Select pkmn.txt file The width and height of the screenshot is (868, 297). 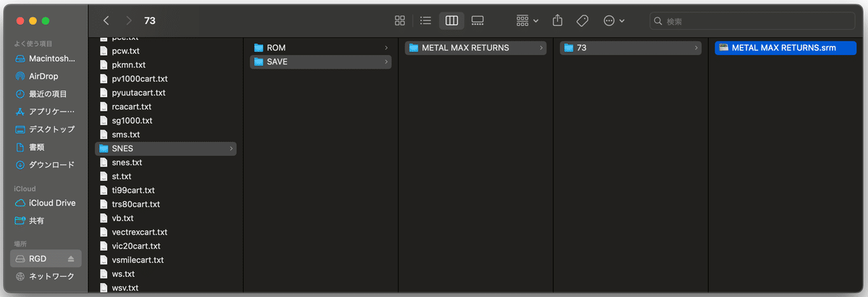click(166, 64)
